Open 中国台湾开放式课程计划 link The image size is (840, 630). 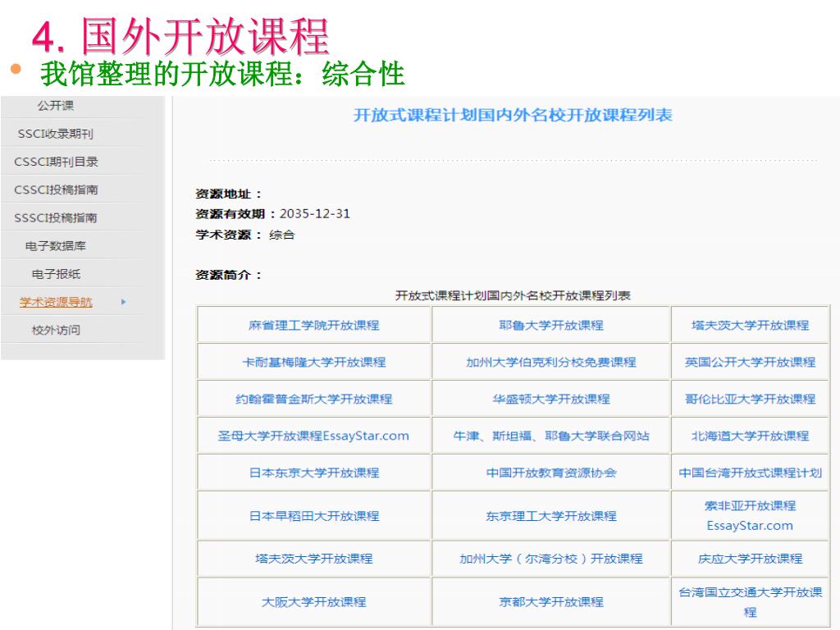[x=750, y=473]
